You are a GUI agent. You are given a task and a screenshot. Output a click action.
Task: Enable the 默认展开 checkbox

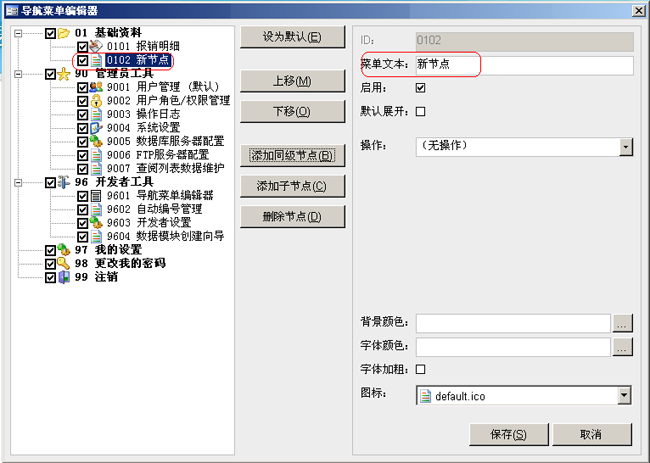420,112
